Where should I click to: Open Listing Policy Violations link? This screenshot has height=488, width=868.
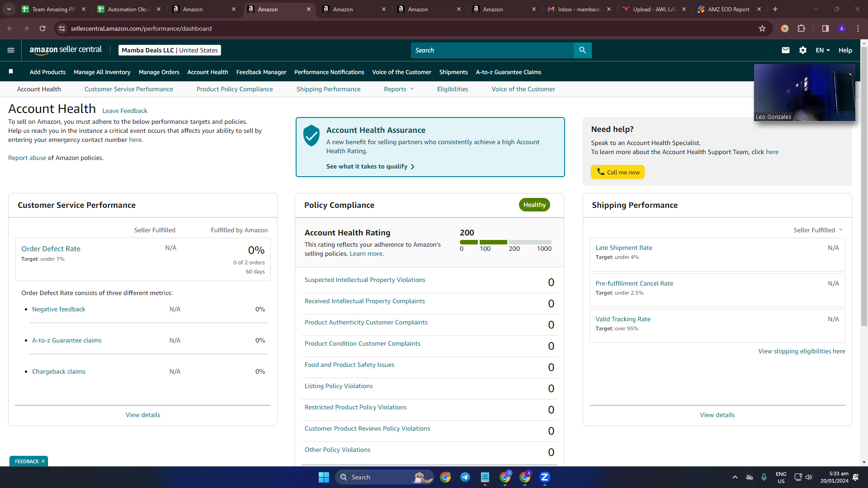pos(339,386)
